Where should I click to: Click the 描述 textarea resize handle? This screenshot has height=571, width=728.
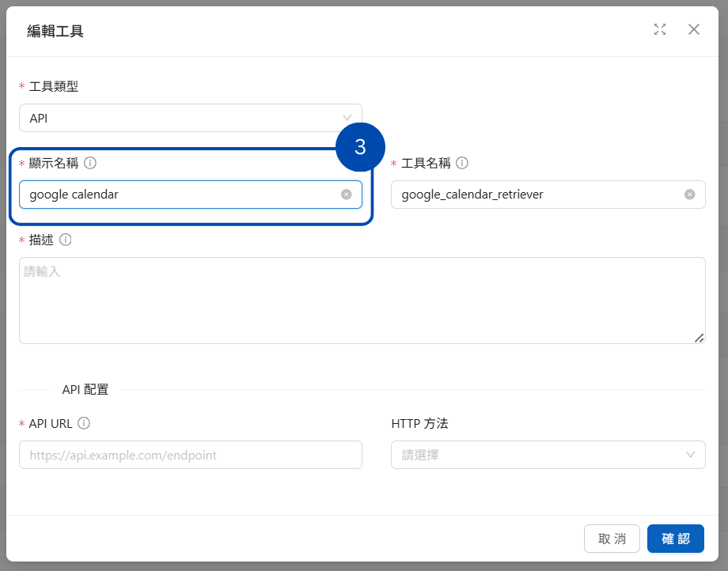click(x=700, y=338)
